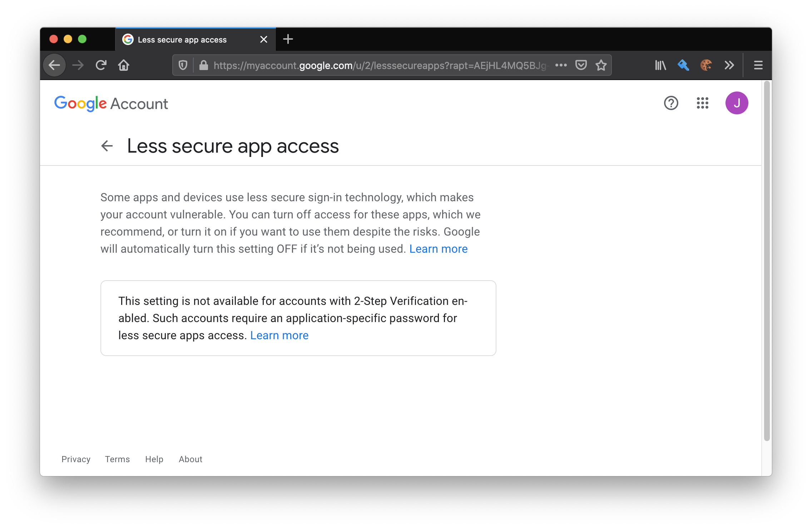
Task: Reload the current page
Action: pos(101,65)
